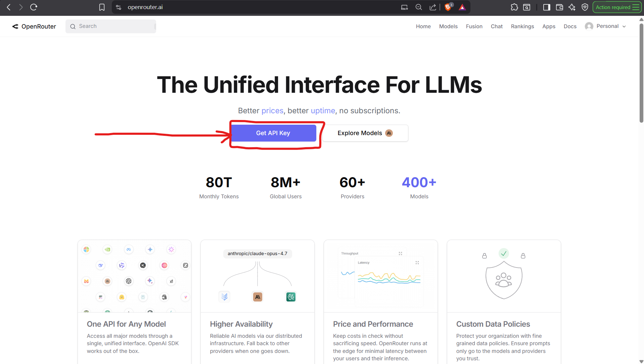This screenshot has height=364, width=644.
Task: Click the Anthropic provider icon in availability card
Action: pos(258,297)
